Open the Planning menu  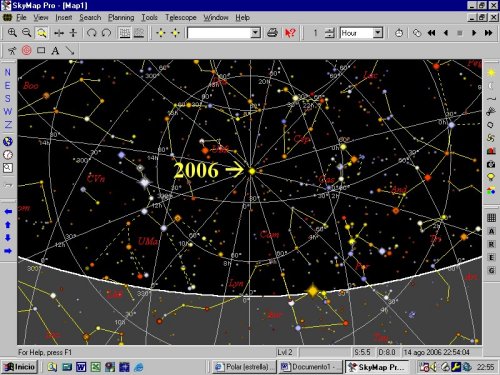point(121,17)
